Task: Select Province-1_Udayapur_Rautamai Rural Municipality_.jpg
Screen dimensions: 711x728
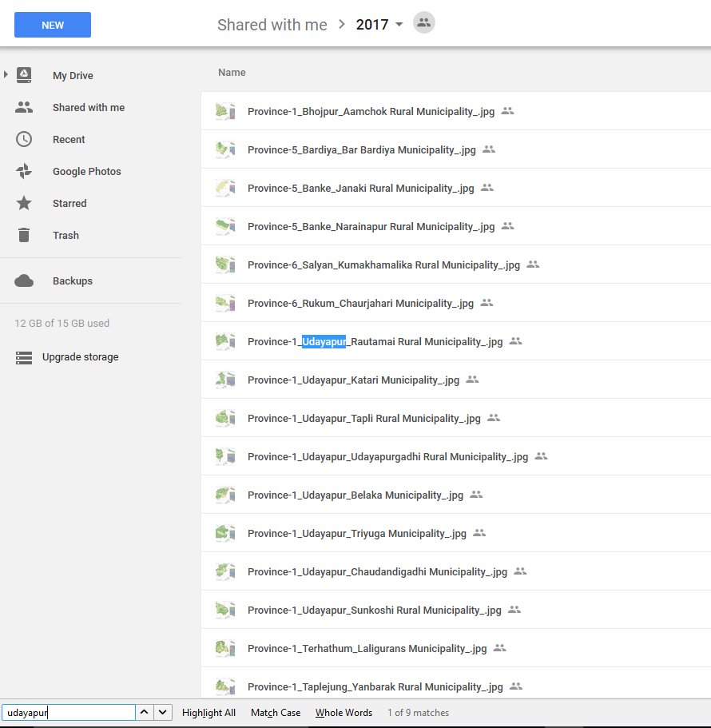Action: point(455,341)
